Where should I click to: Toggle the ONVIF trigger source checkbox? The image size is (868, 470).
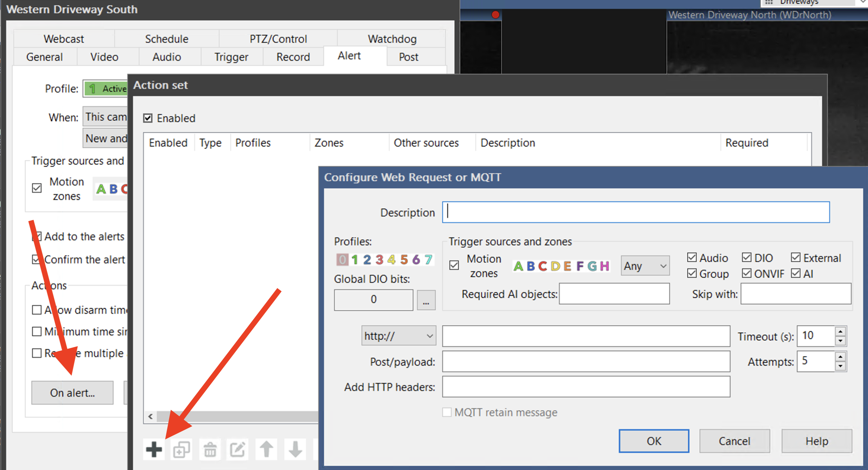coord(746,274)
